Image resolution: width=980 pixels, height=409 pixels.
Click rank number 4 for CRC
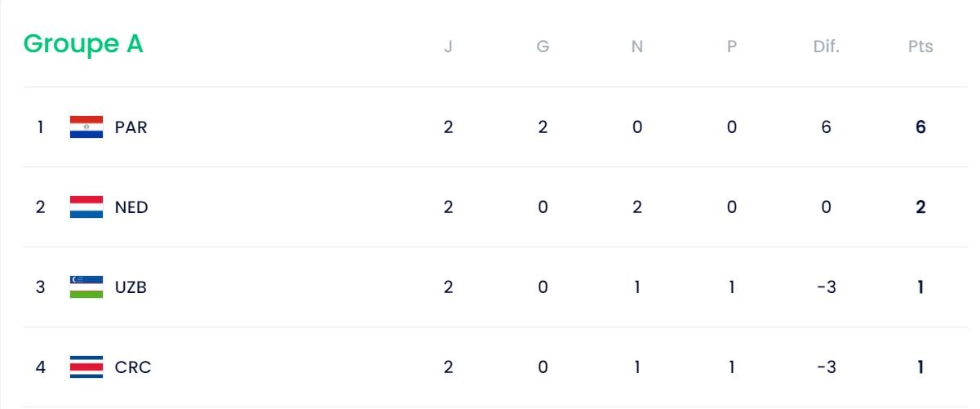point(40,367)
